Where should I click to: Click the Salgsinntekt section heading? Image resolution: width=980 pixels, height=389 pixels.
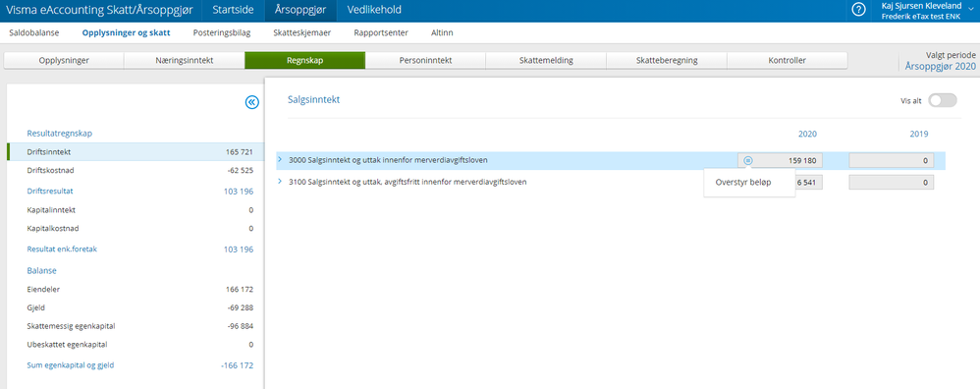314,99
